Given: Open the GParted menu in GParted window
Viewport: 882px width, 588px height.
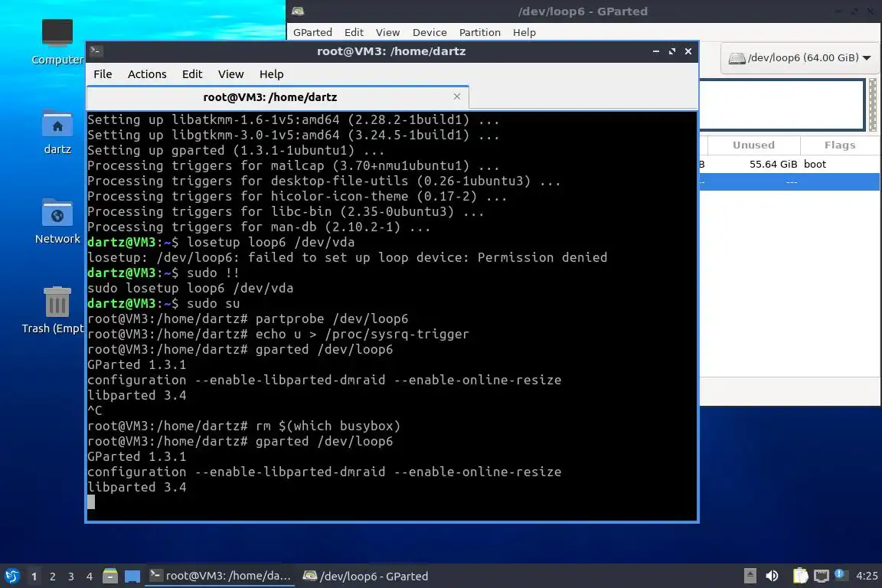Looking at the screenshot, I should coord(312,33).
